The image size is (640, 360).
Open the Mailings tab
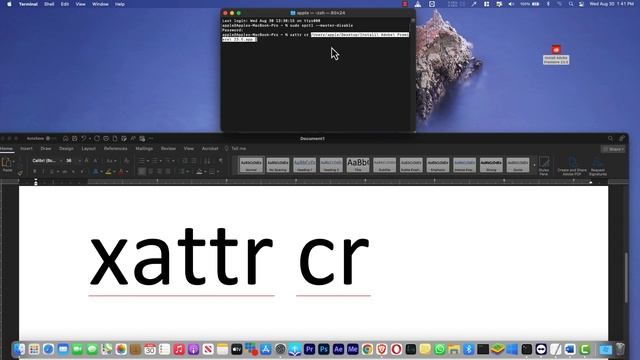pyautogui.click(x=144, y=149)
